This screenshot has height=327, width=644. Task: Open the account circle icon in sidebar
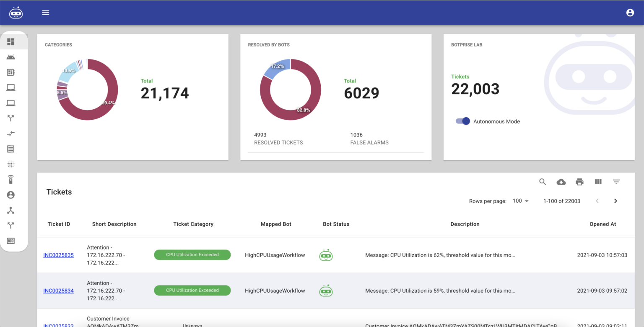coord(11,195)
